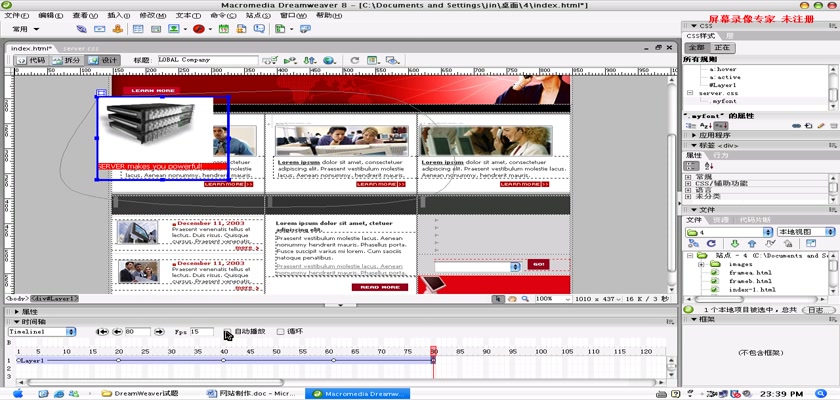Screen dimensions: 840x400
Task: Switch to Design view
Action: [103, 61]
